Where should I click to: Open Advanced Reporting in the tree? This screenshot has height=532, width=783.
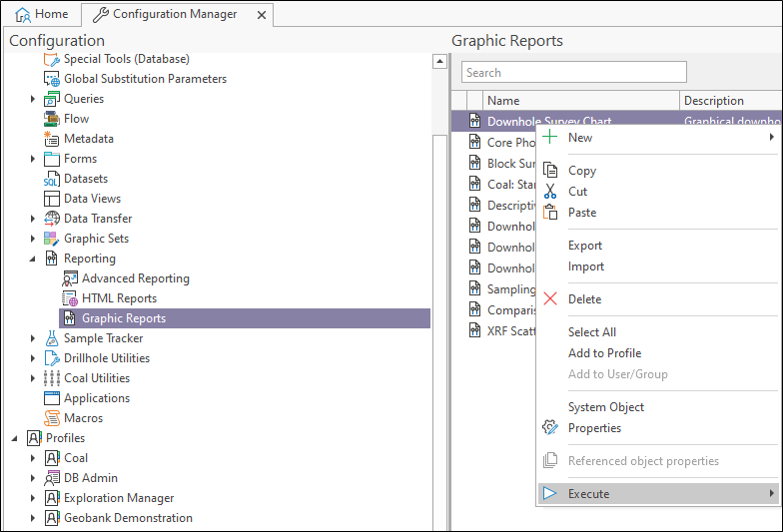click(135, 278)
